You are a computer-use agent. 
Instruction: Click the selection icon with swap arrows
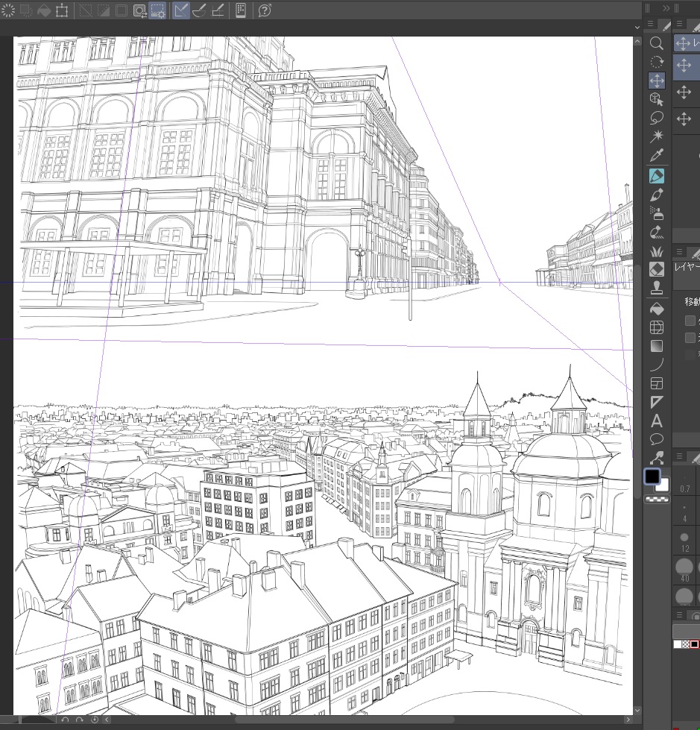pyautogui.click(x=139, y=10)
